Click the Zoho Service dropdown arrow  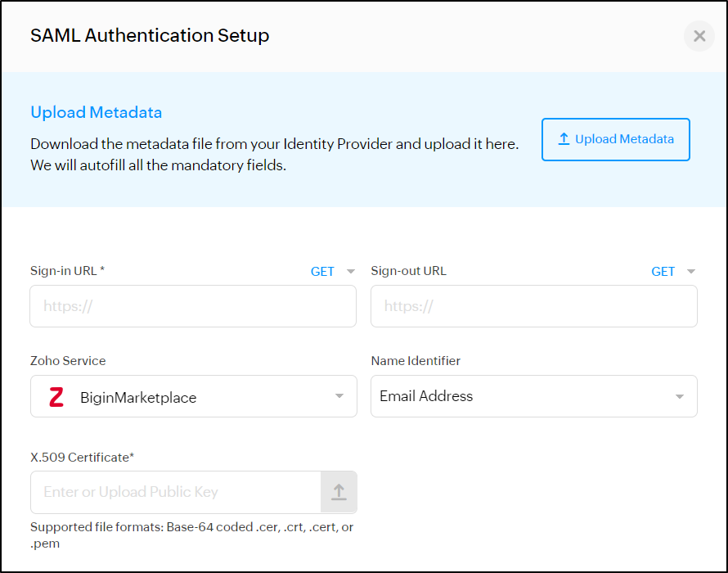pos(339,397)
